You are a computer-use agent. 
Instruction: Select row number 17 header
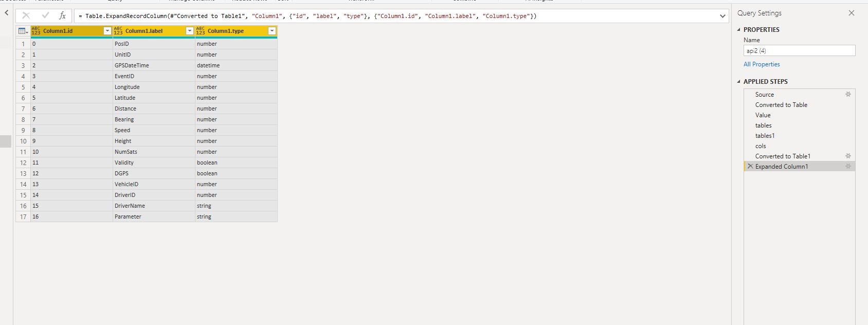(x=23, y=216)
